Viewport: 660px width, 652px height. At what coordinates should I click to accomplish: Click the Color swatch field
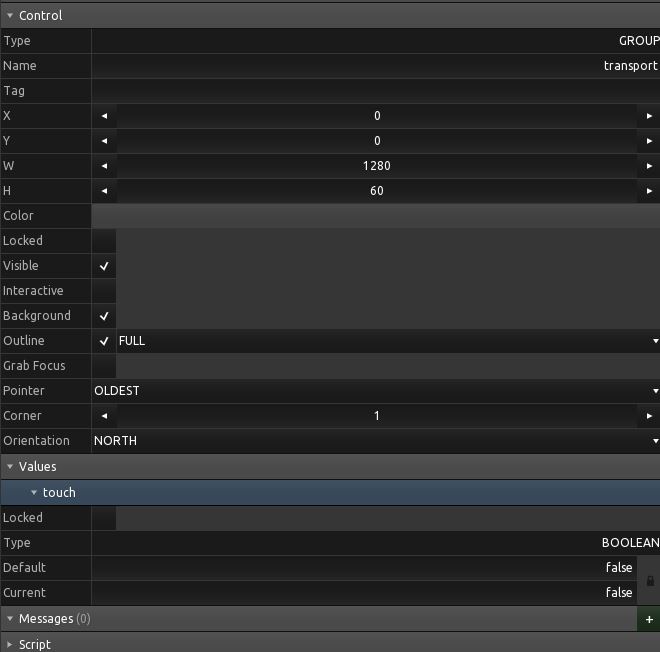click(x=375, y=216)
